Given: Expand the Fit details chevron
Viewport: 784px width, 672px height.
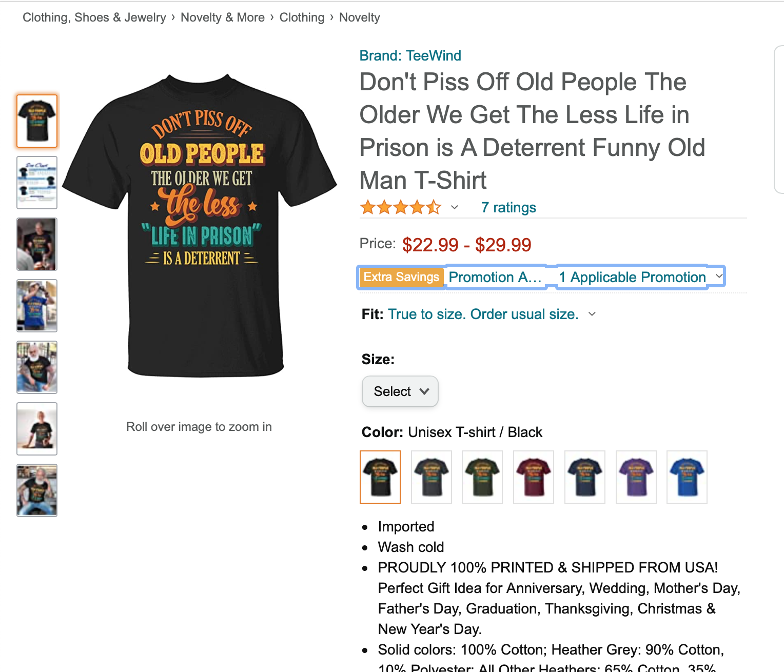Looking at the screenshot, I should click(592, 314).
